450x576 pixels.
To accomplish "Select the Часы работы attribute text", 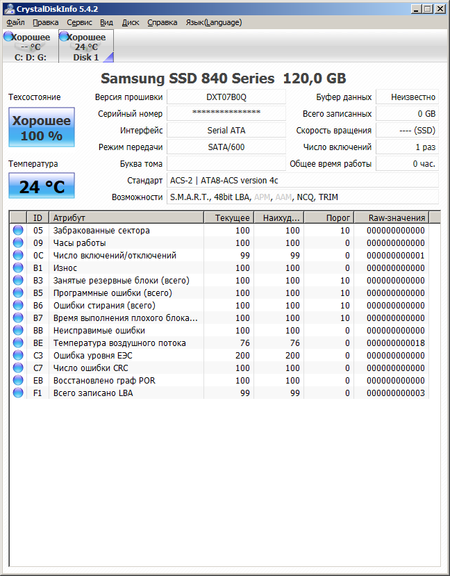I will [x=79, y=243].
